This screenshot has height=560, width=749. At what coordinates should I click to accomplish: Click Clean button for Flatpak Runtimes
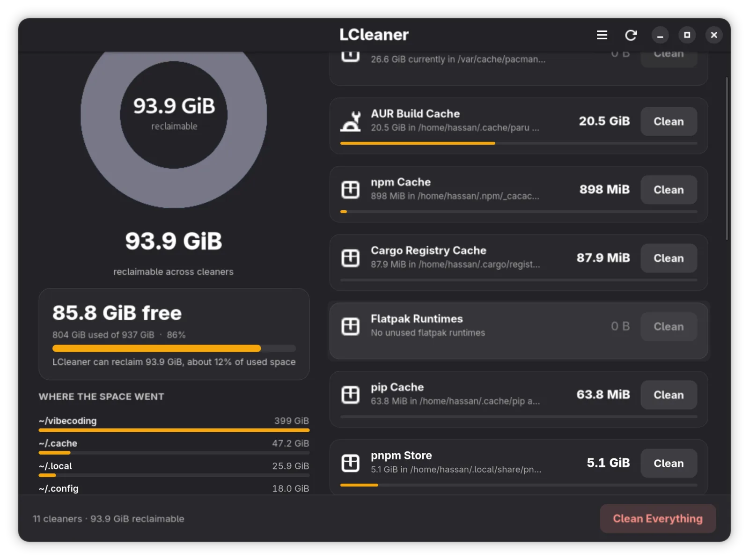tap(668, 327)
